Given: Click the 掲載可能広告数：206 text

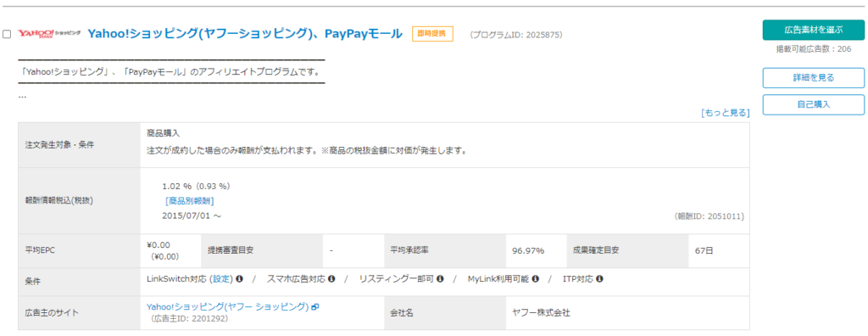Looking at the screenshot, I should pos(813,49).
